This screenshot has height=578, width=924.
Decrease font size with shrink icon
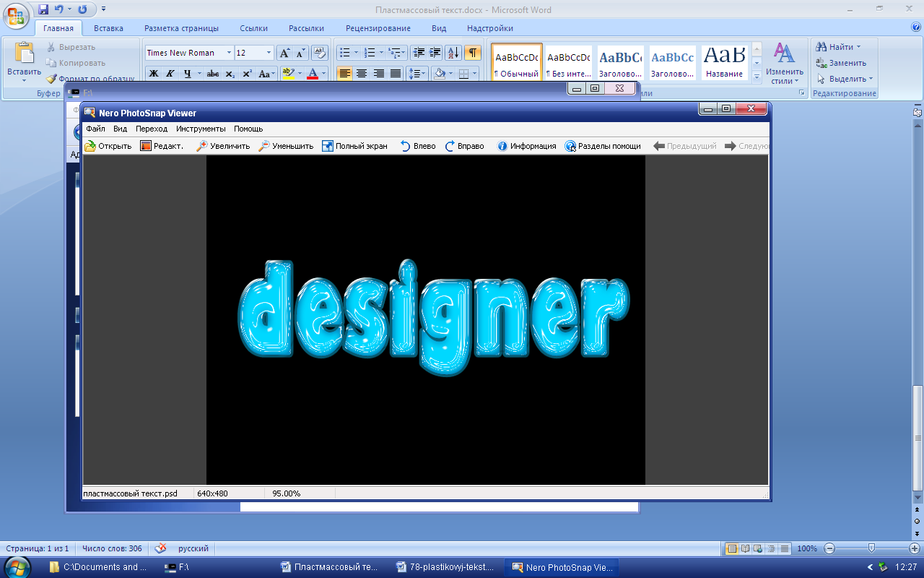click(x=301, y=53)
